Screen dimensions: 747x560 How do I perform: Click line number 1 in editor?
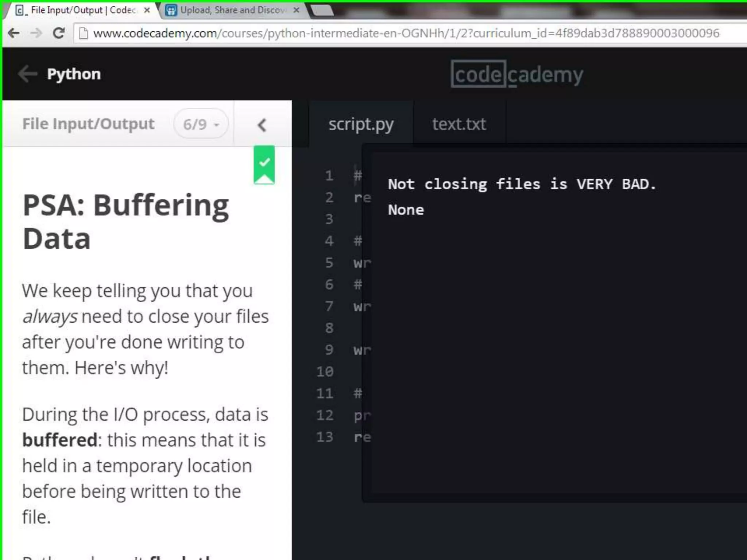pos(329,176)
